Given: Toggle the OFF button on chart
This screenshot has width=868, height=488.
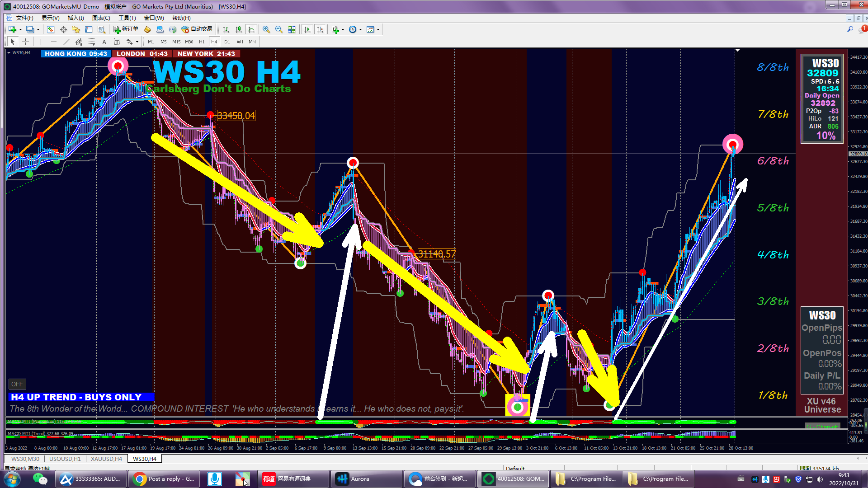Looking at the screenshot, I should (17, 384).
